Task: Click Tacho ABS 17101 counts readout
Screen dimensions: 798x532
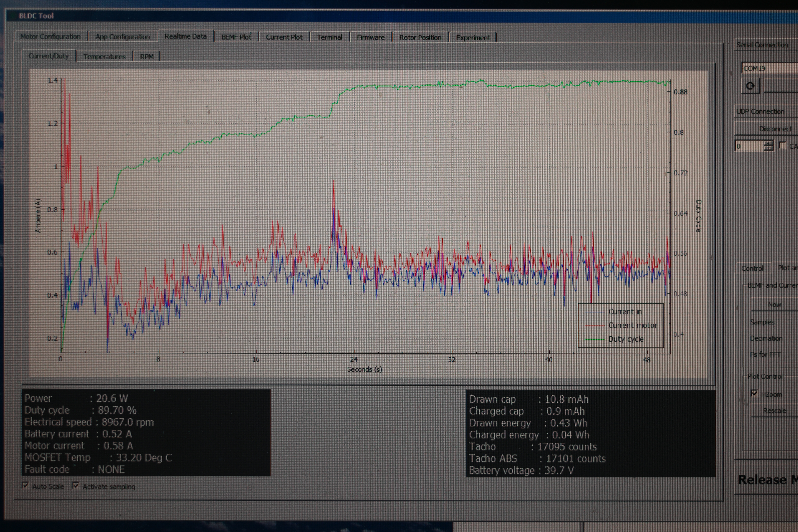Action: [x=537, y=459]
